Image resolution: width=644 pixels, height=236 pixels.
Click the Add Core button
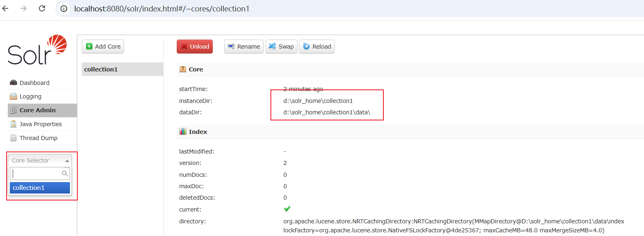[x=103, y=47]
